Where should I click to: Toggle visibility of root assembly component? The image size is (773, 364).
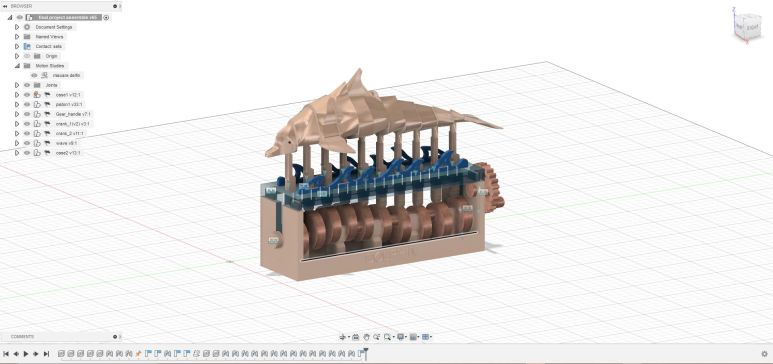[20, 17]
